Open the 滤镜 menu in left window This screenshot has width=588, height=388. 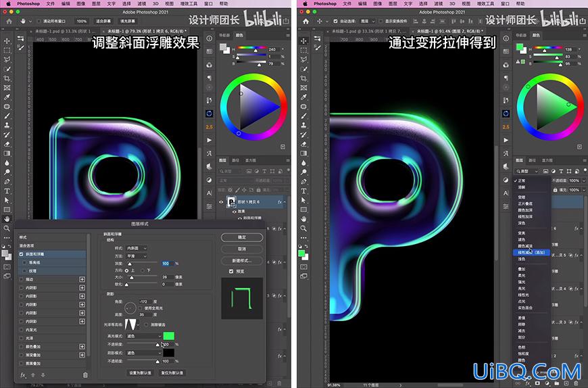142,3
